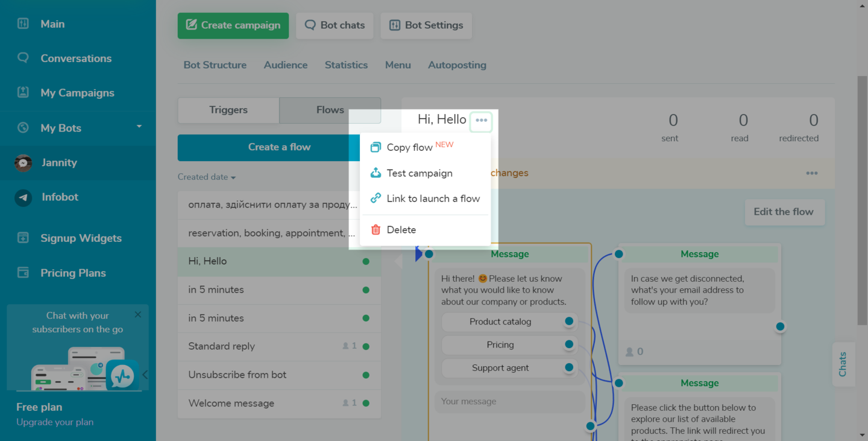Click the Your message input field
This screenshot has width=868, height=441.
tap(509, 402)
